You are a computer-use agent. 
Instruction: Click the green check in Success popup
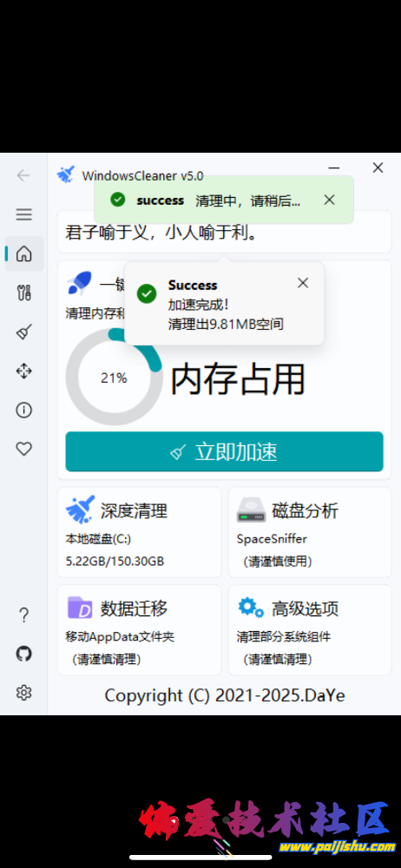[146, 293]
